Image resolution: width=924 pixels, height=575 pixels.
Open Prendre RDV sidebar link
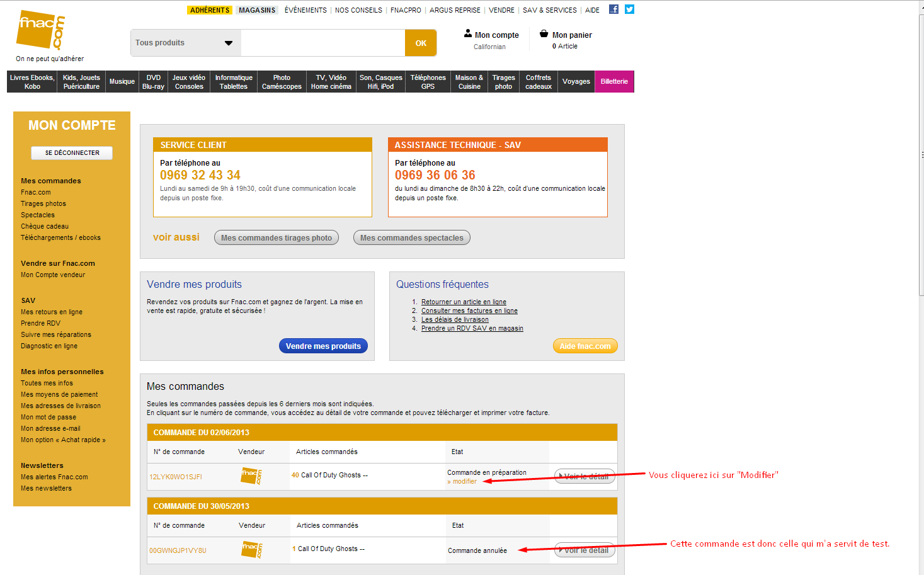[x=40, y=324]
